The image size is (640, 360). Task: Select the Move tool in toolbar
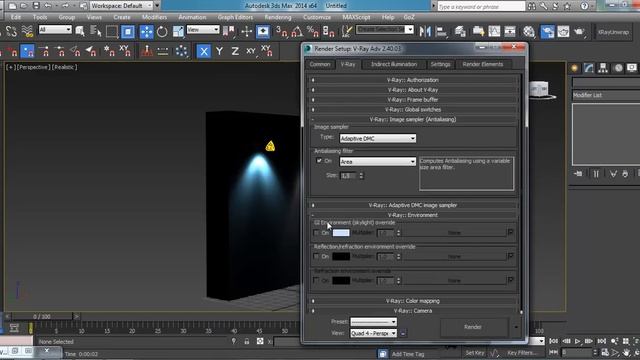tap(146, 31)
